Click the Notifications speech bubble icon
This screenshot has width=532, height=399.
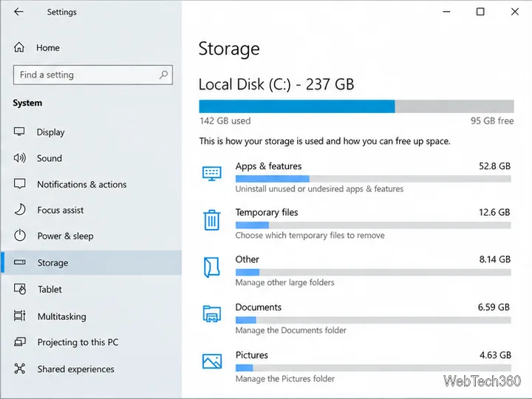[x=20, y=184]
